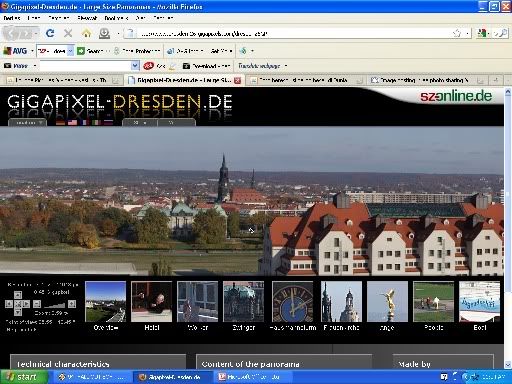Open the downloads toolbar icon

(x=104, y=33)
